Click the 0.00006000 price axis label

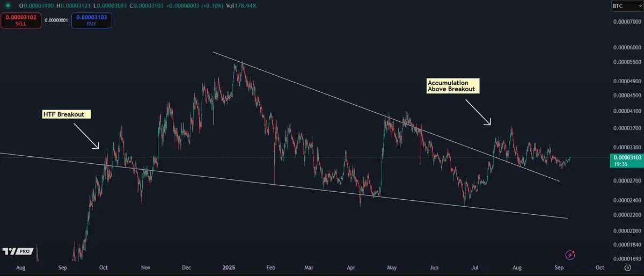point(627,47)
